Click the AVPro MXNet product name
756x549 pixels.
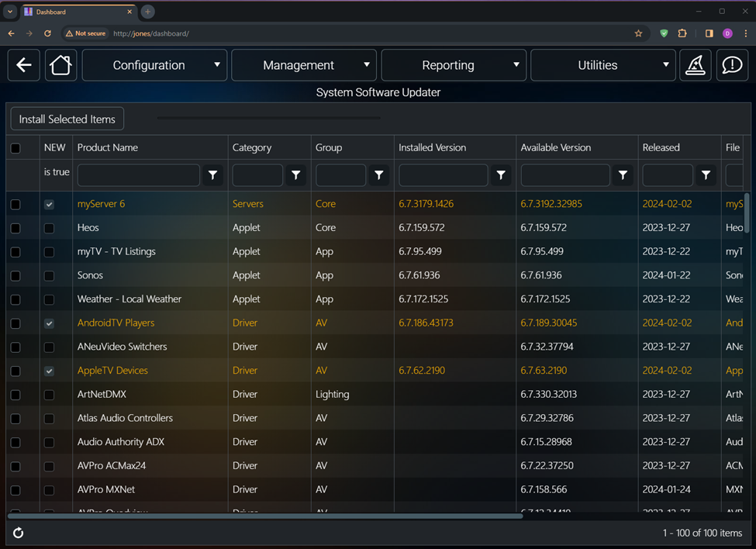coord(106,489)
